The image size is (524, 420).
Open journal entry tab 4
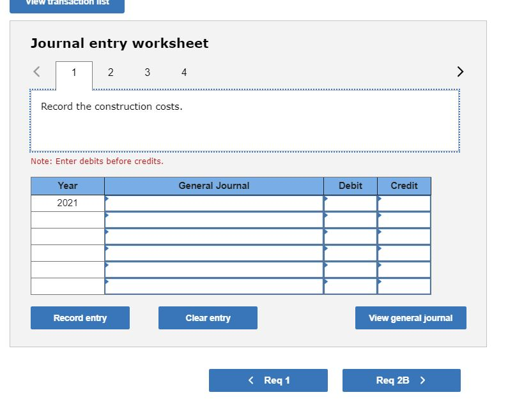coord(183,72)
